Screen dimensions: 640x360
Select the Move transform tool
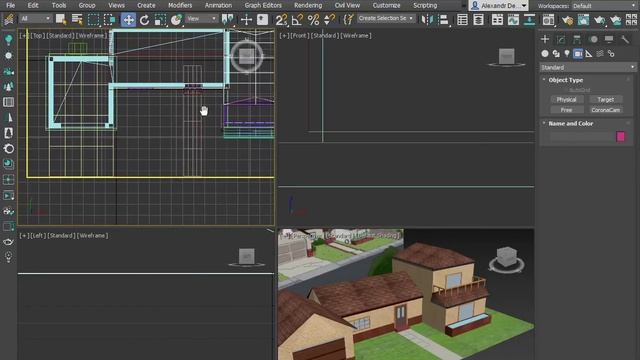(x=128, y=20)
